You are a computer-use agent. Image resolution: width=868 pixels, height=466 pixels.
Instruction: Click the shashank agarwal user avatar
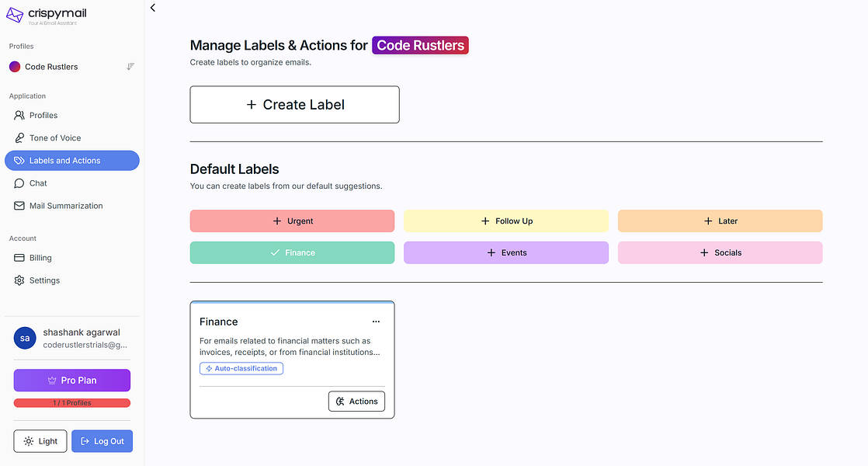(x=25, y=338)
